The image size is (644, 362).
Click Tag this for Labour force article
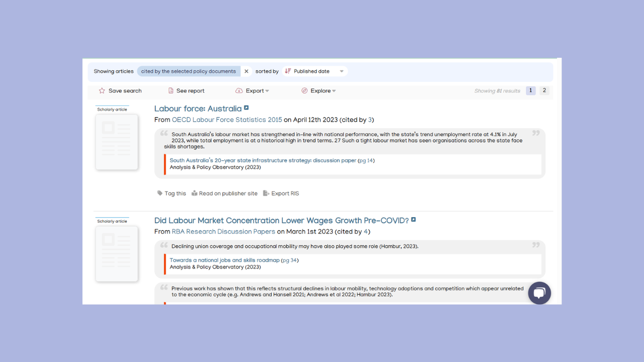(175, 194)
